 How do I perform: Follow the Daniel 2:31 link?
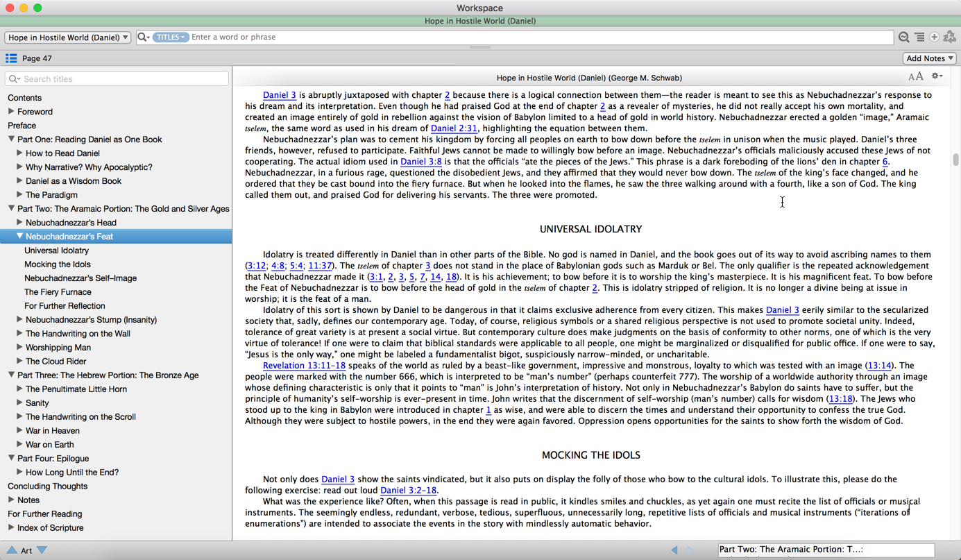pos(454,128)
